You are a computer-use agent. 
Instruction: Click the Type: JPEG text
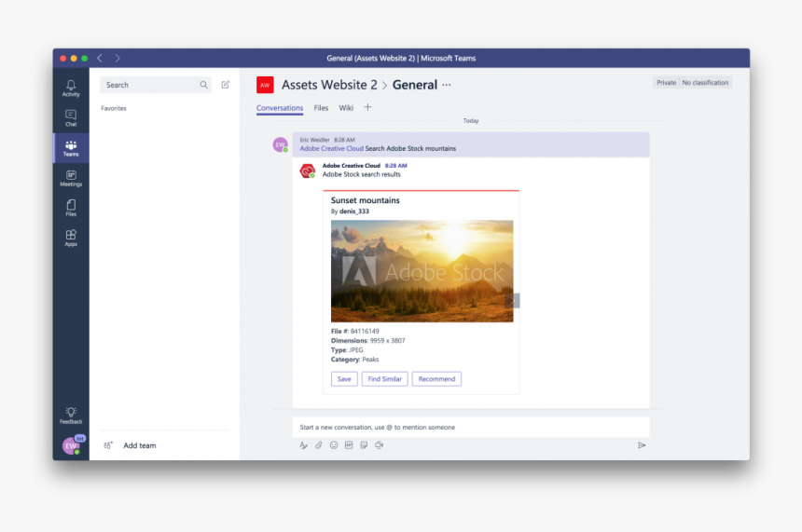point(347,350)
